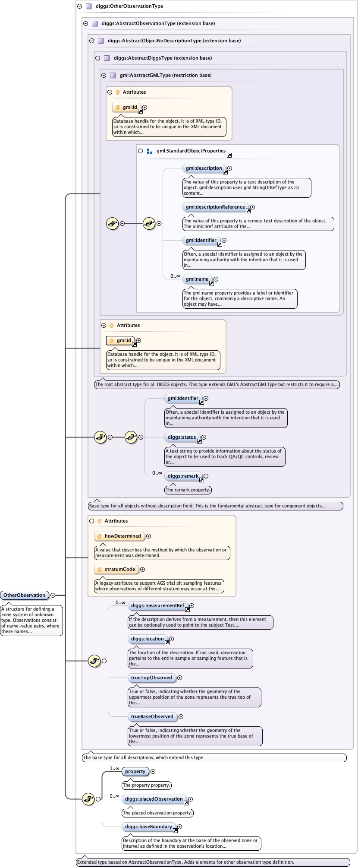Click the purple type icon for diggs:OtherObservationType
Screen dimensions: 358x868
(88, 6)
